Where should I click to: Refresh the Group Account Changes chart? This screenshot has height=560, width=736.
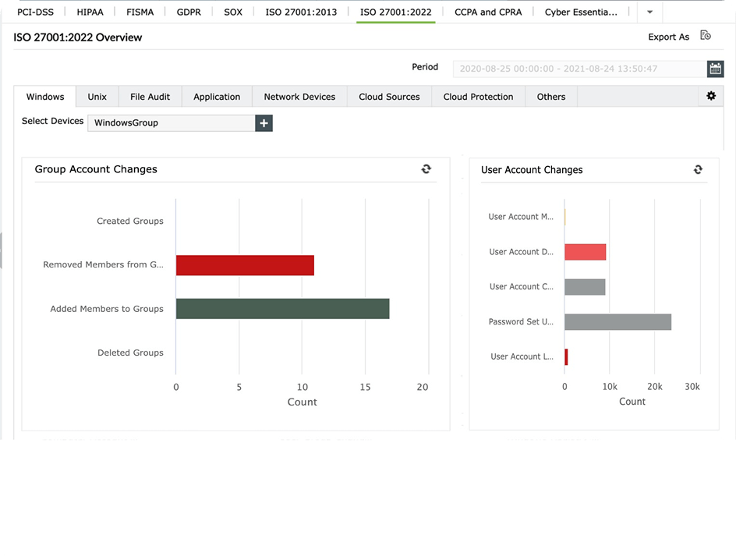pos(426,168)
